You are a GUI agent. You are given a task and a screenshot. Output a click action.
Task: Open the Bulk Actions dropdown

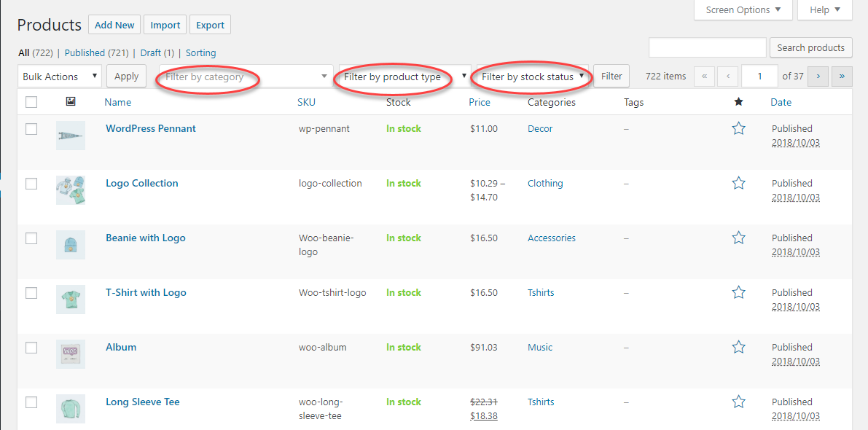60,77
